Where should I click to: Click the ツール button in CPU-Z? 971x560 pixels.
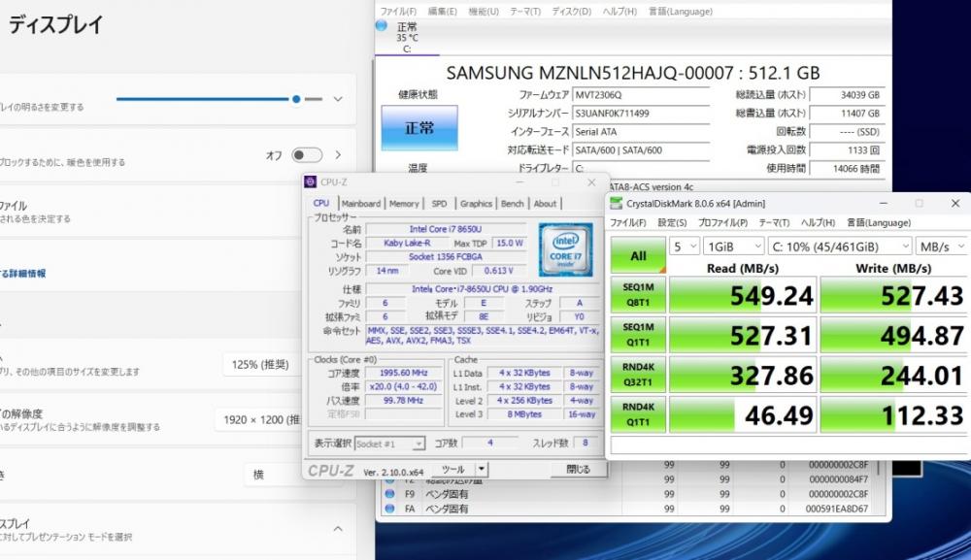pyautogui.click(x=453, y=469)
